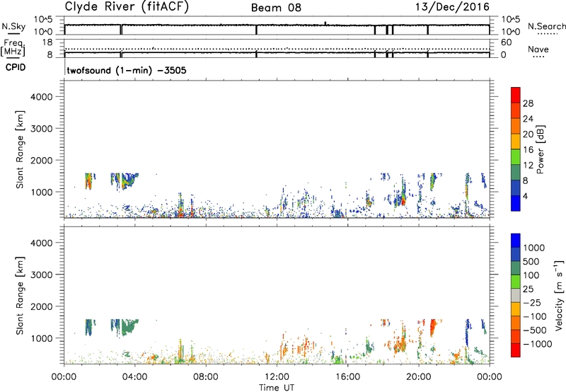Pick the red top segment of power colorbar

[516, 96]
